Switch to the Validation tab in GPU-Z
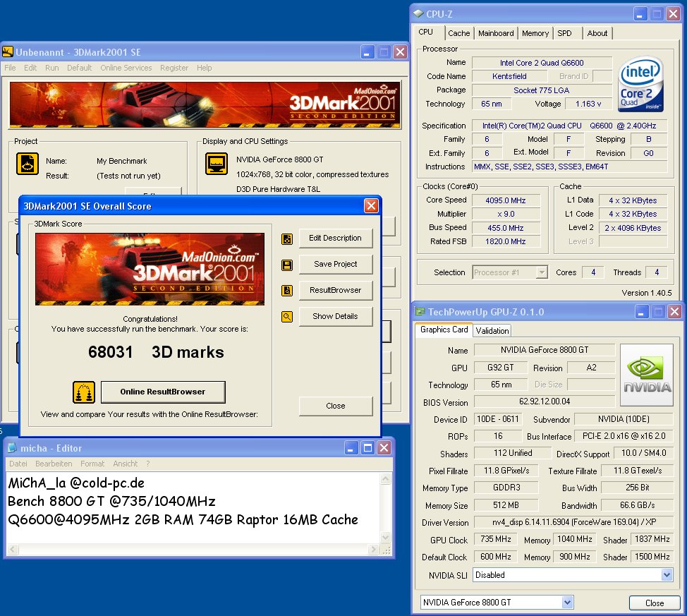Viewport: 687px width, 616px height. pyautogui.click(x=492, y=330)
